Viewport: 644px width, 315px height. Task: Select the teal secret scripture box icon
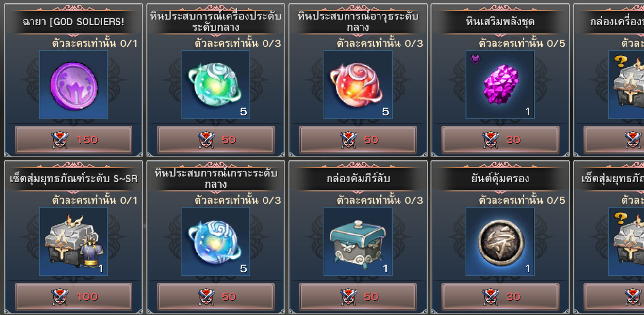point(358,242)
